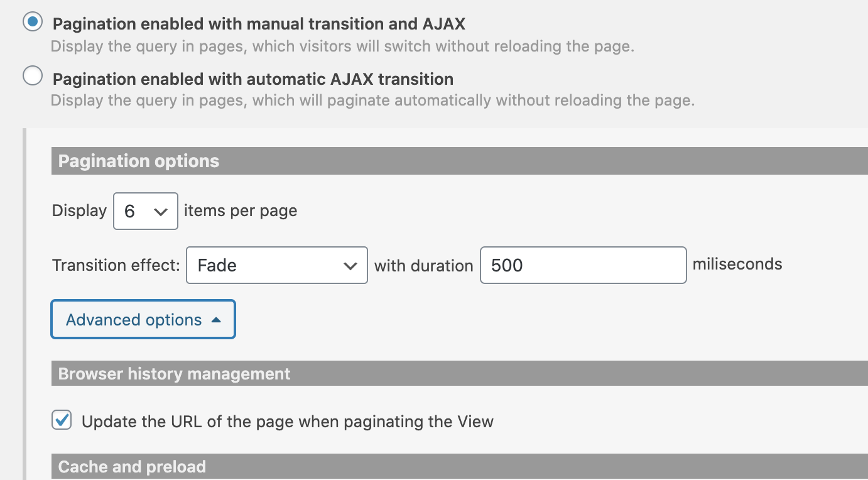The width and height of the screenshot is (868, 480).
Task: Click the "items per page" text
Action: pos(241,210)
